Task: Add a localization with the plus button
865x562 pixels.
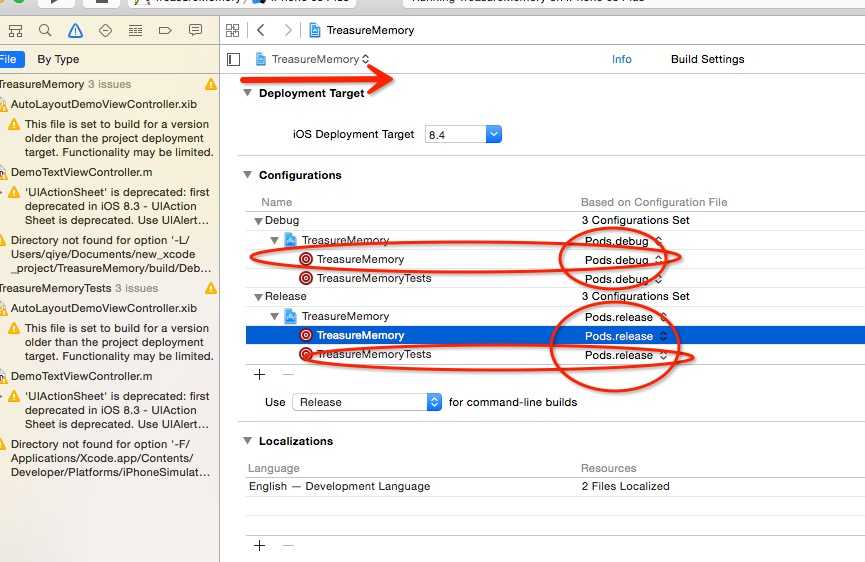Action: point(259,546)
